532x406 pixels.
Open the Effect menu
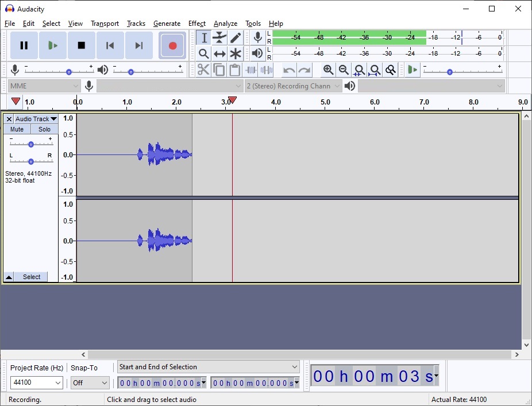[197, 24]
